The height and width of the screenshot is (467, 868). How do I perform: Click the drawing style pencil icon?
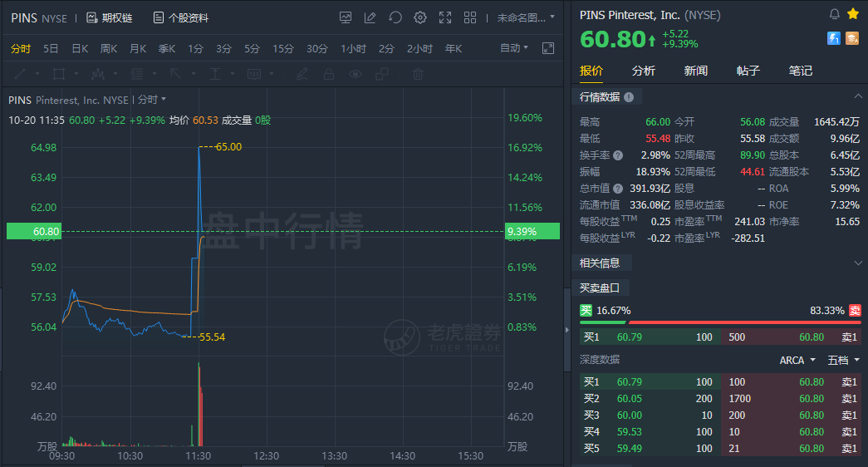pyautogui.click(x=302, y=74)
